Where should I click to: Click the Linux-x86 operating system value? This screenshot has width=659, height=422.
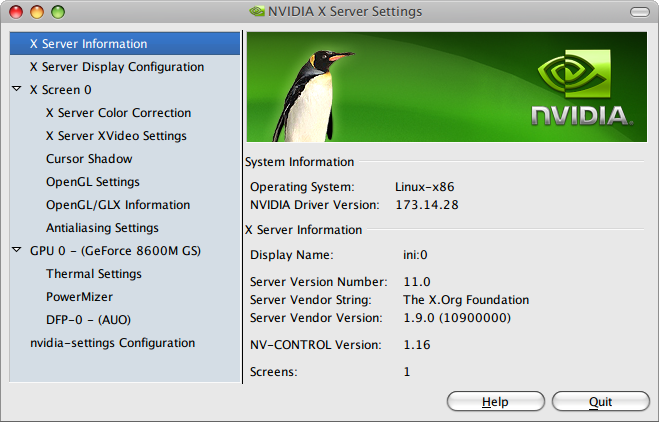click(424, 187)
